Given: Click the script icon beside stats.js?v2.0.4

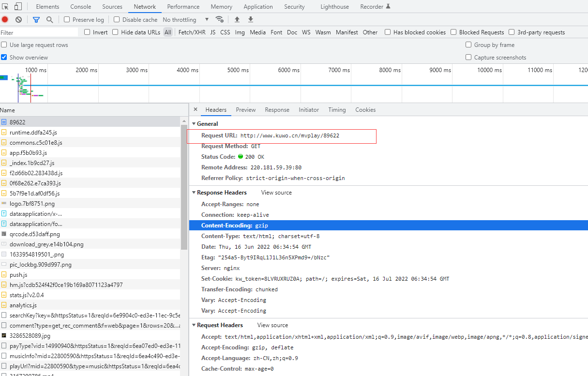Looking at the screenshot, I should [4, 295].
